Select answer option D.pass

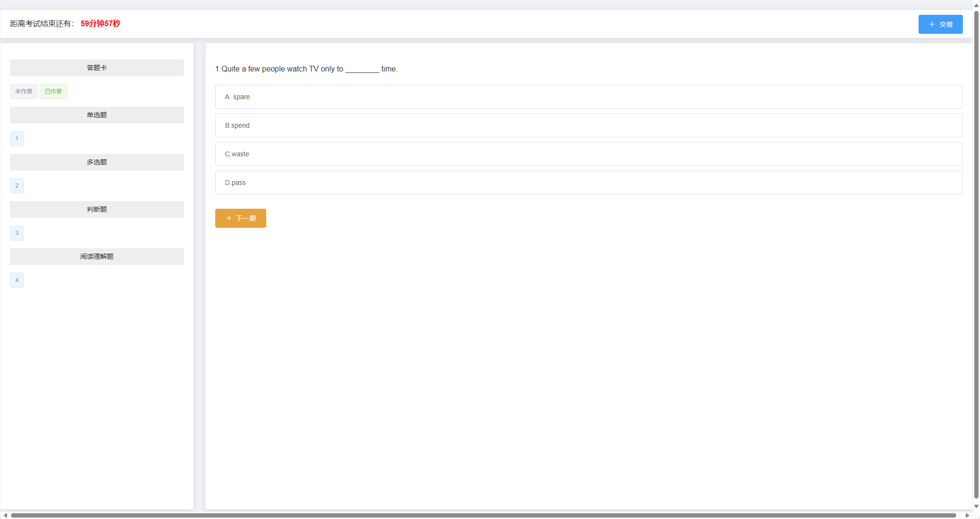click(x=589, y=183)
